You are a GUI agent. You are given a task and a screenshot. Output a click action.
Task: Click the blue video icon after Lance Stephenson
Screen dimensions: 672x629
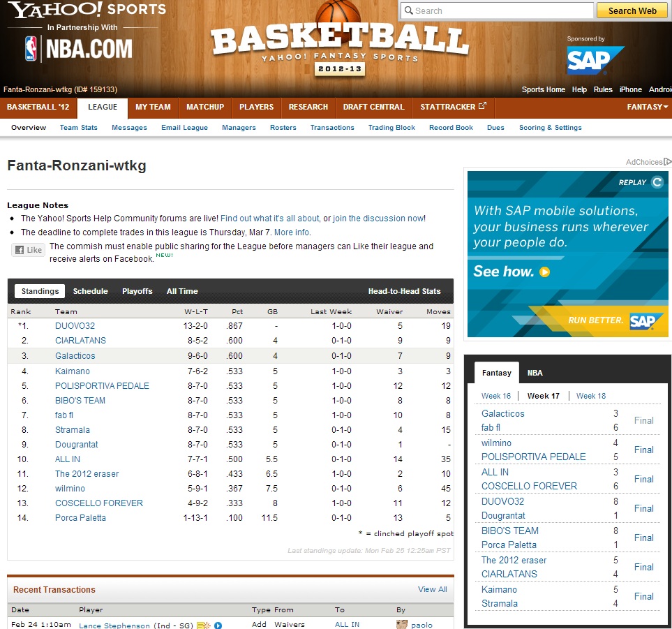[x=218, y=626]
